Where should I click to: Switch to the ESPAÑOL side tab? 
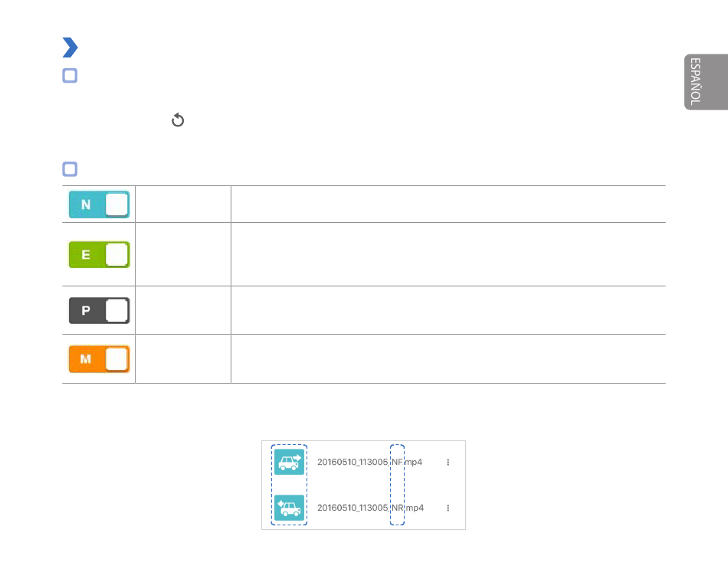[x=706, y=82]
